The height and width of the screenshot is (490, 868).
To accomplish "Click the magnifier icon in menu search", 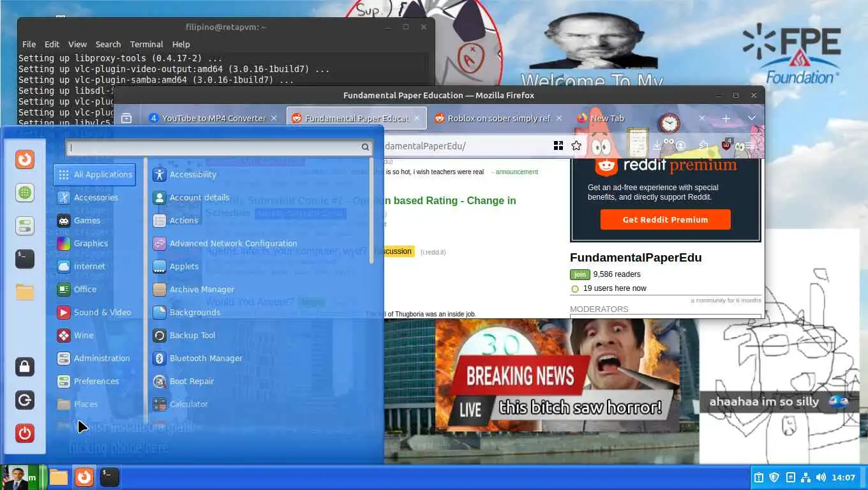I will 365,147.
